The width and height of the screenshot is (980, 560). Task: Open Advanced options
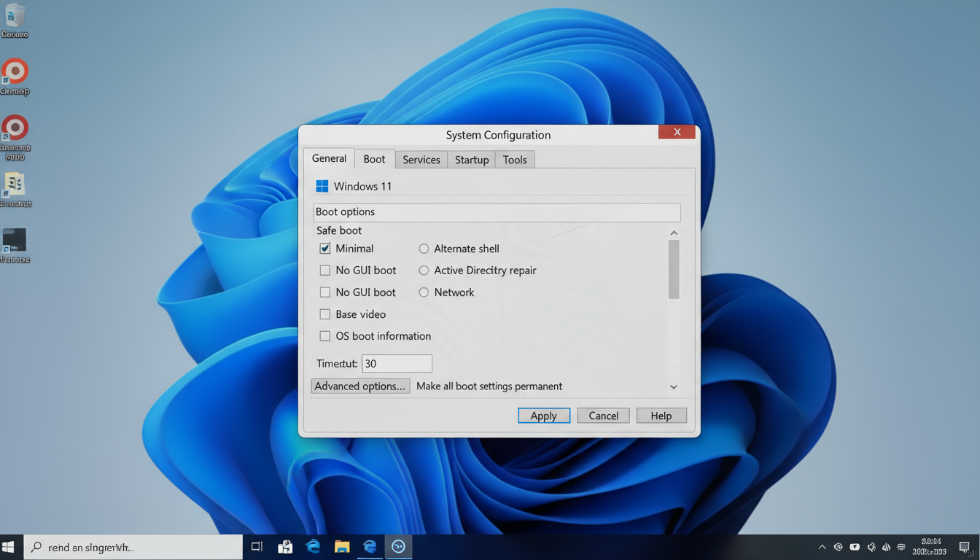tap(360, 386)
